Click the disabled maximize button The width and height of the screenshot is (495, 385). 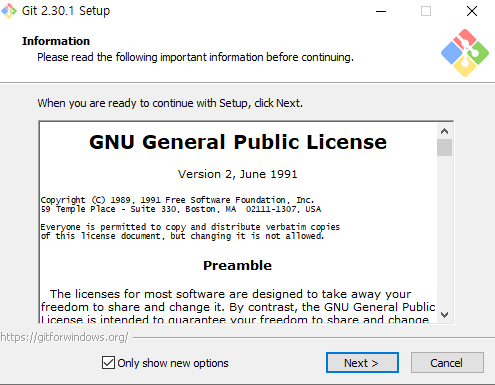tap(426, 11)
